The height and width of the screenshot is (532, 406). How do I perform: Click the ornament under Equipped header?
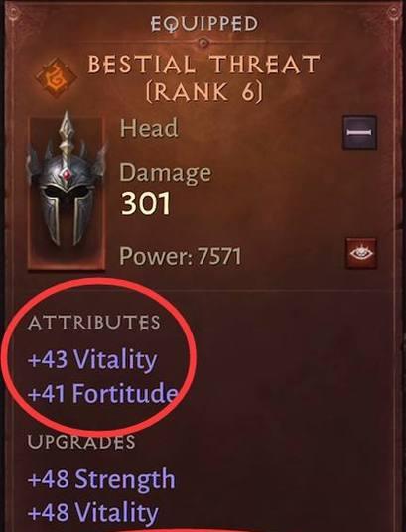pos(203,43)
